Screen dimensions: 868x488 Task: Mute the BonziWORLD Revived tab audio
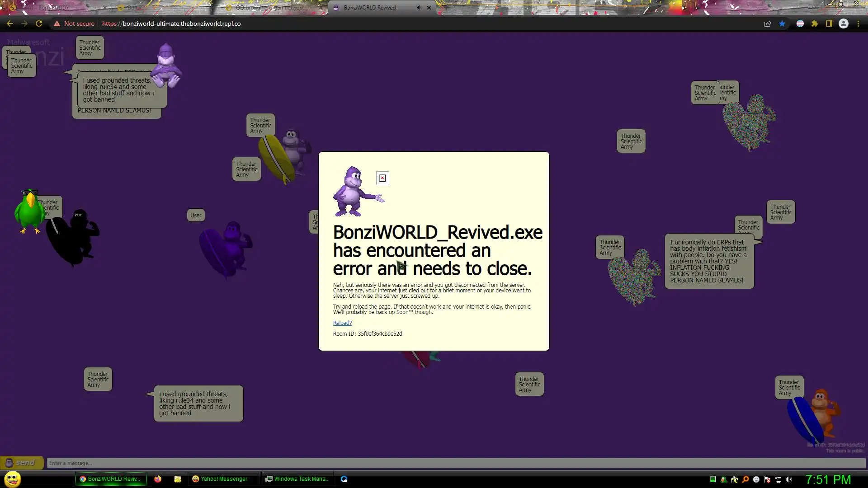click(419, 8)
